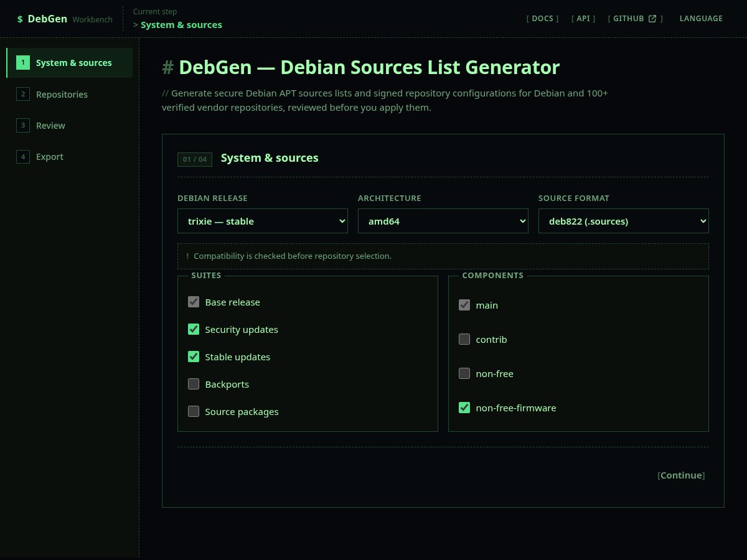Open the Source format dropdown
The height and width of the screenshot is (560, 747).
click(624, 221)
